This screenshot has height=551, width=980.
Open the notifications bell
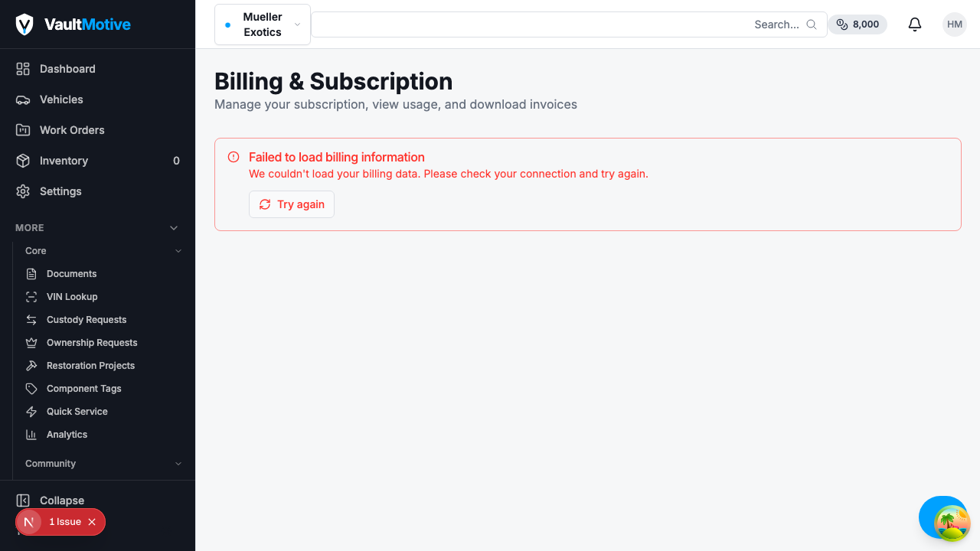[915, 24]
